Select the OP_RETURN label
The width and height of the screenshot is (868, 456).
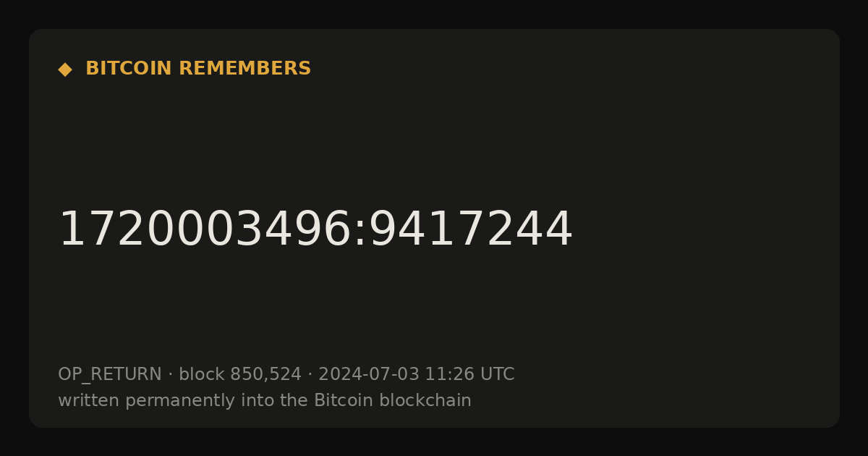coord(110,375)
